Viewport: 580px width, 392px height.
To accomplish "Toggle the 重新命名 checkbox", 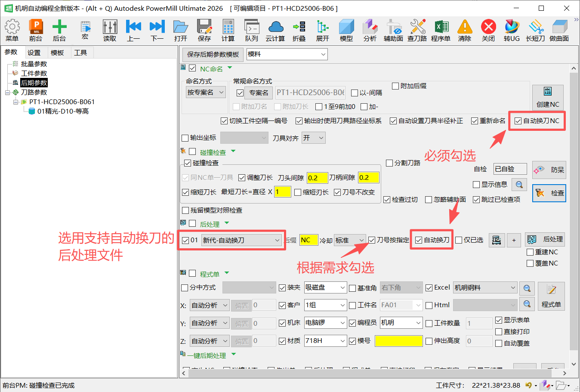I will pos(475,121).
